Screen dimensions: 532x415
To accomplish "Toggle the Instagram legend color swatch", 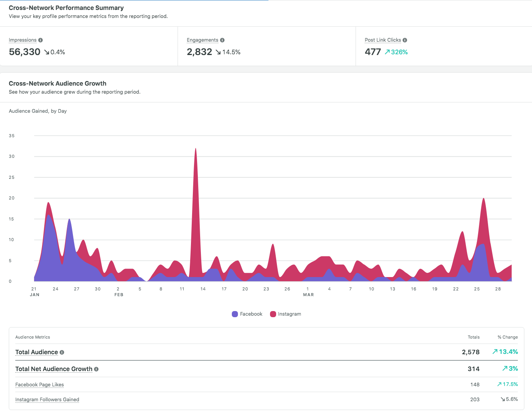I will pyautogui.click(x=273, y=314).
